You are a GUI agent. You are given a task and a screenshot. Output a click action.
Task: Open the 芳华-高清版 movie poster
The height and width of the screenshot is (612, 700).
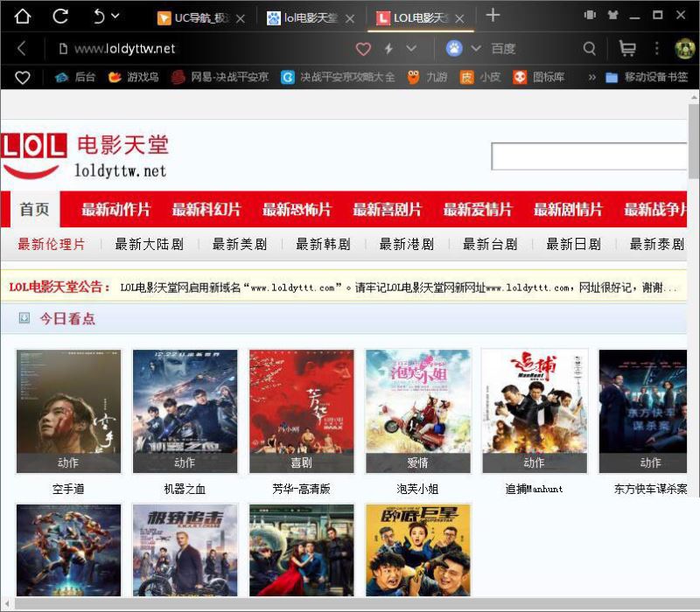point(301,411)
